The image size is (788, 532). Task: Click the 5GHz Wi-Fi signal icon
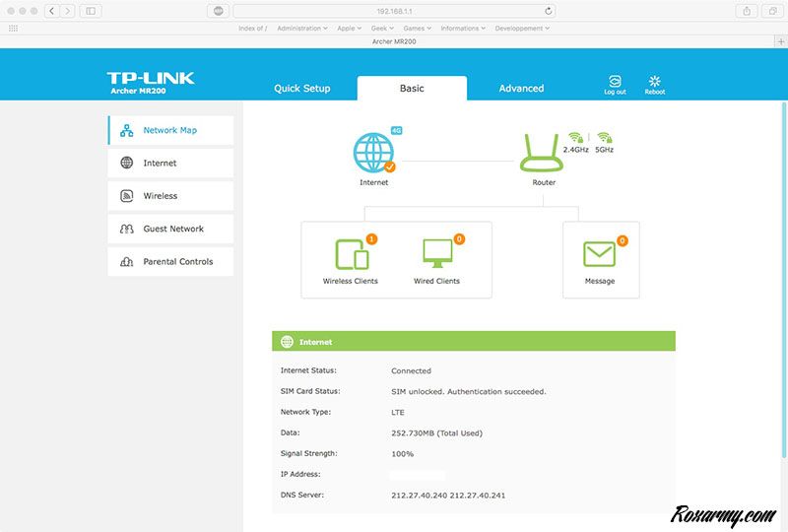[x=604, y=138]
